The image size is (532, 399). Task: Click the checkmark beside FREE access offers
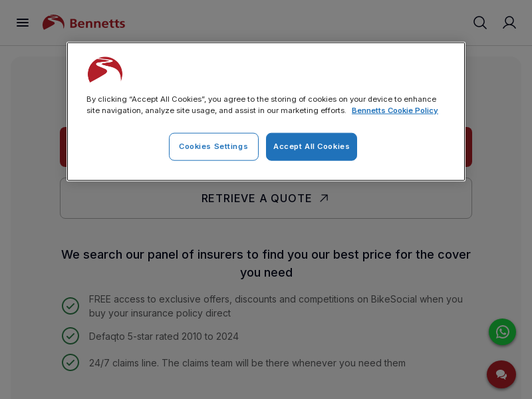point(70,306)
